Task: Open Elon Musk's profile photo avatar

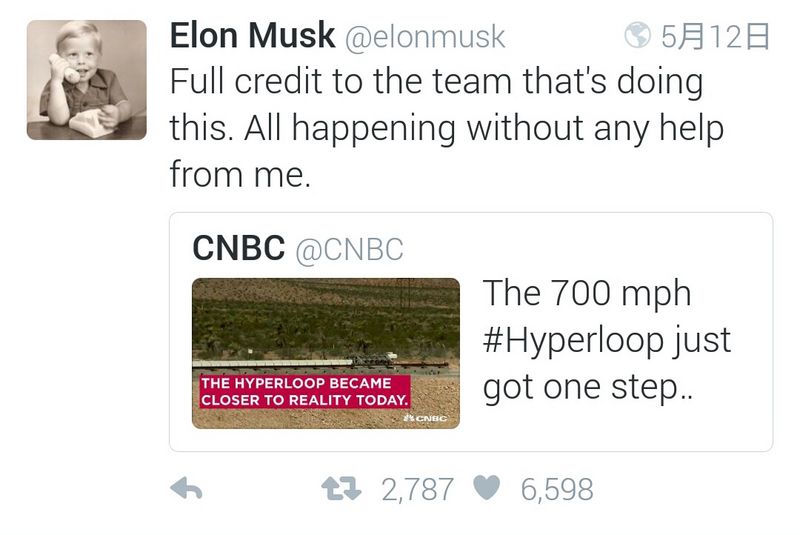Action: pos(86,79)
